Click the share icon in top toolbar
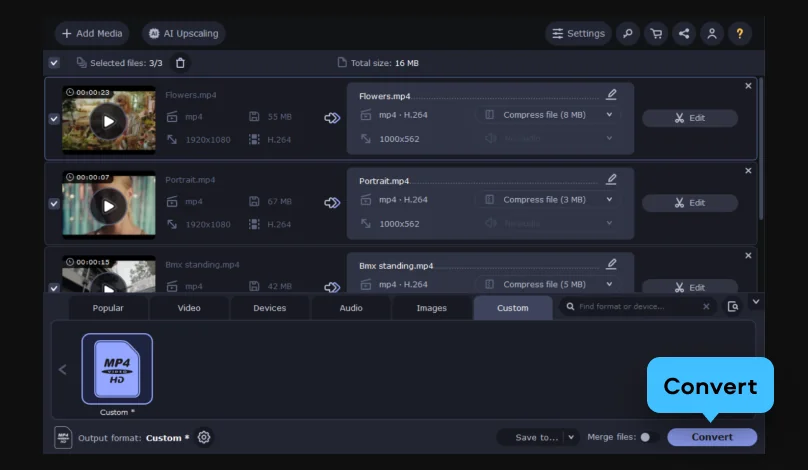 [x=684, y=33]
